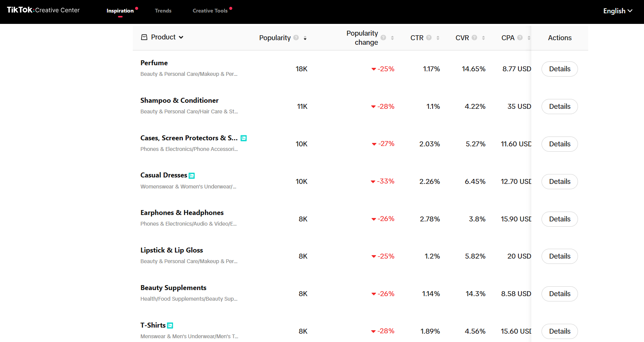This screenshot has width=644, height=342.
Task: Sort by Popularity change arrows
Action: pyautogui.click(x=392, y=38)
